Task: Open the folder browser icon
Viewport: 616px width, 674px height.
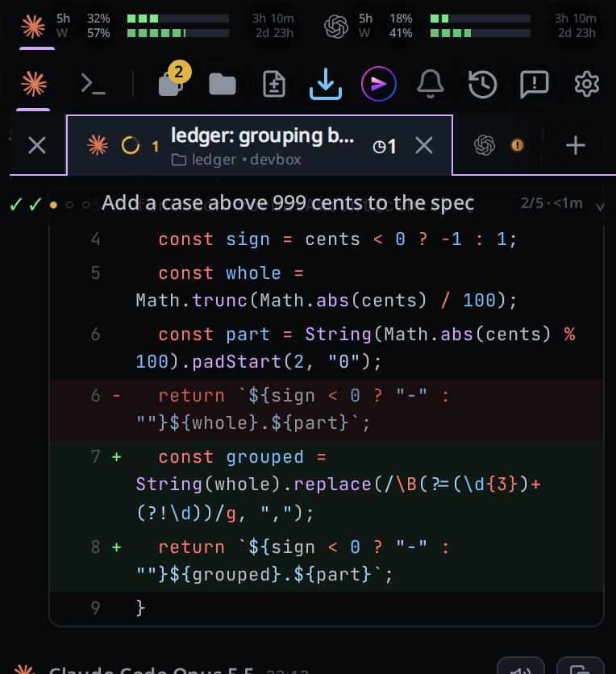Action: 223,84
